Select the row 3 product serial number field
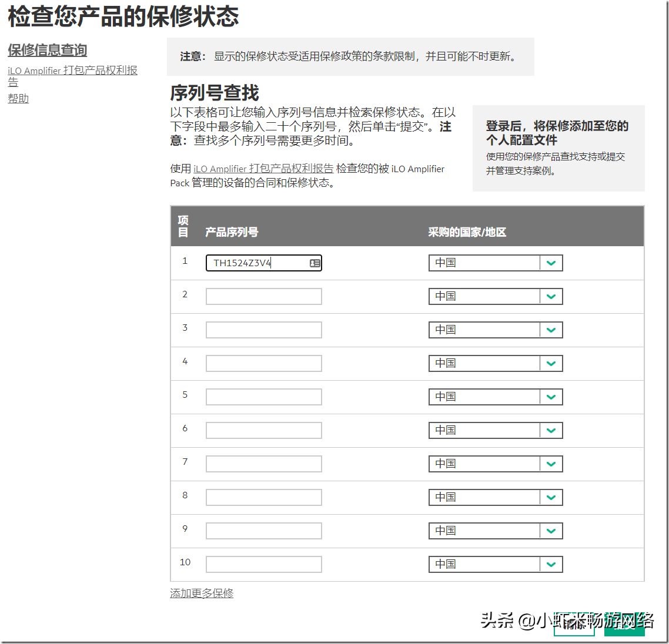Image resolution: width=669 pixels, height=644 pixels. pos(263,330)
